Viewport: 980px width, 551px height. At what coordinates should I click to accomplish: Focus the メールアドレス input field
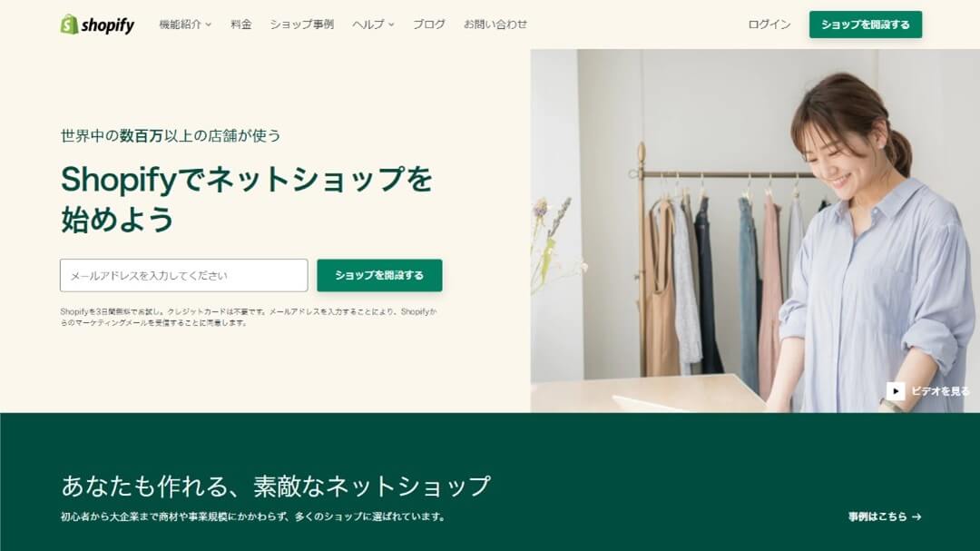pyautogui.click(x=183, y=275)
